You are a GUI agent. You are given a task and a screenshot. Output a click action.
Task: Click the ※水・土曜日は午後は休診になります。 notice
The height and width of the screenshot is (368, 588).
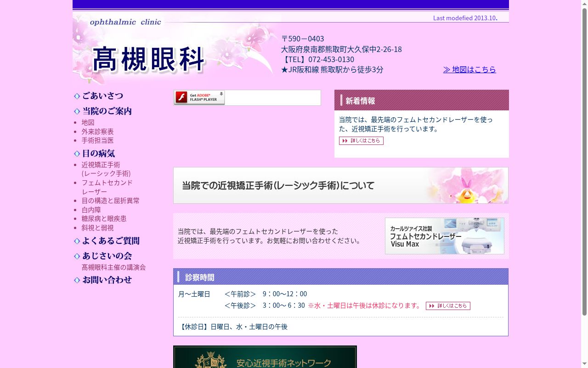click(x=365, y=305)
